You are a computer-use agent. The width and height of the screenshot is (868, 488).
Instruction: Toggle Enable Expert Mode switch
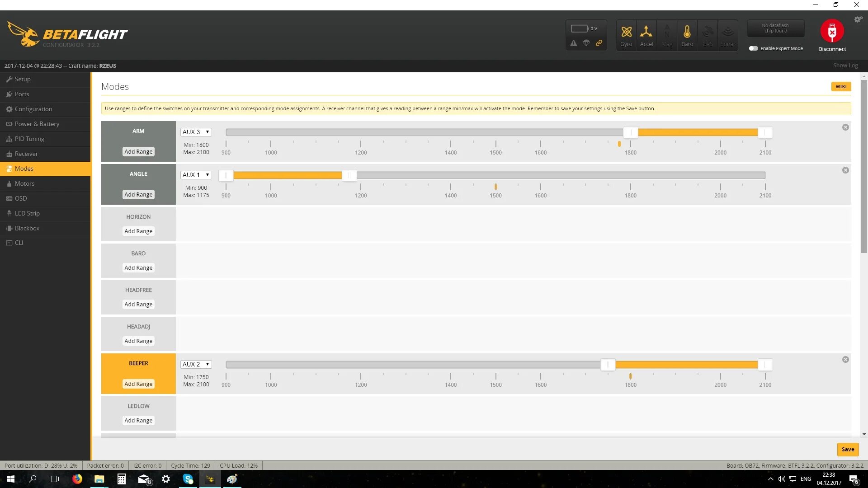(x=753, y=48)
